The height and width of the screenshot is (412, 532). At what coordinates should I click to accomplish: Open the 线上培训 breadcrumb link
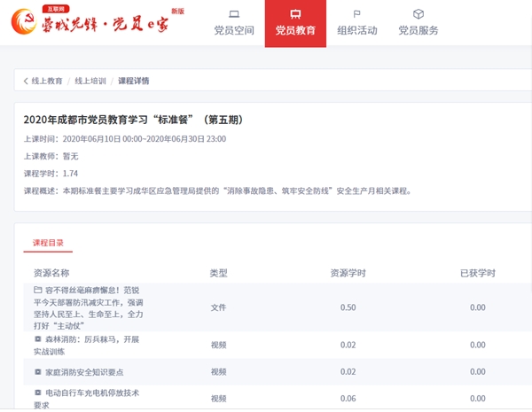(90, 81)
